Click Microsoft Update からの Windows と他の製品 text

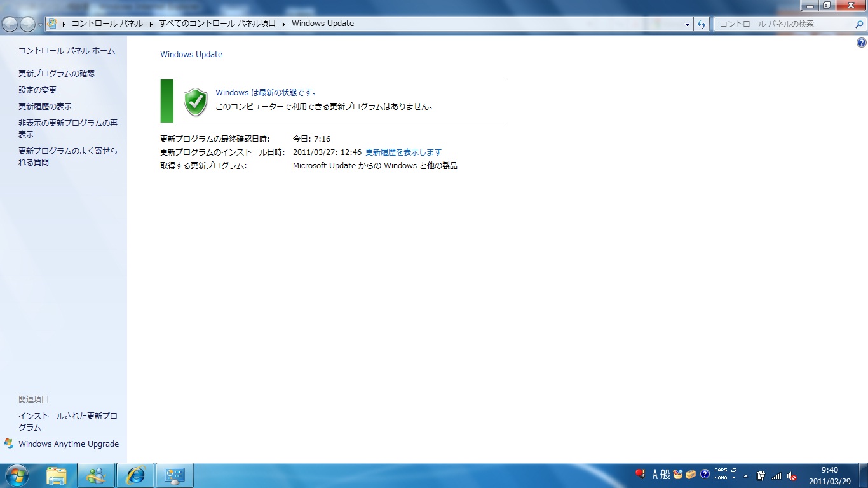(x=375, y=166)
